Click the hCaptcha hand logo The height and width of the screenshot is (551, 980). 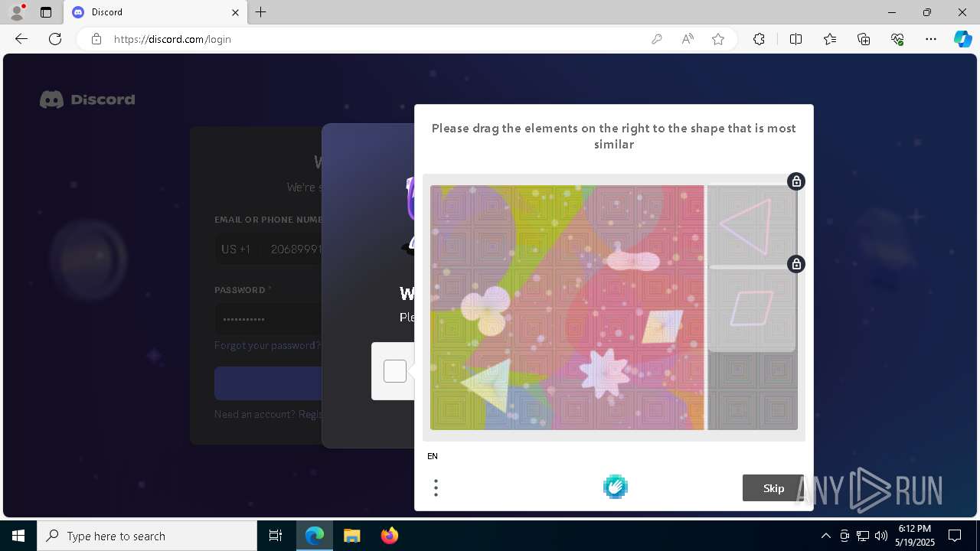tap(616, 487)
